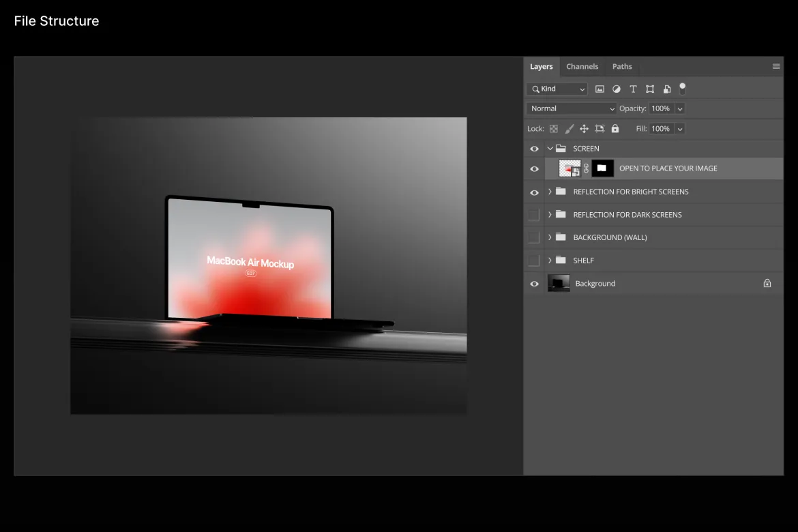This screenshot has width=798, height=532.
Task: Select the Background layer name
Action: pos(595,284)
